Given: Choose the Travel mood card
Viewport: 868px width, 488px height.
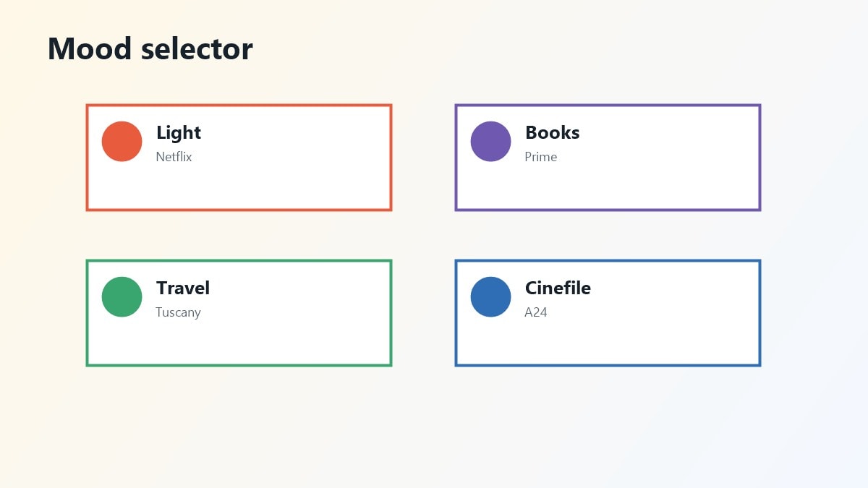Looking at the screenshot, I should coord(239,313).
